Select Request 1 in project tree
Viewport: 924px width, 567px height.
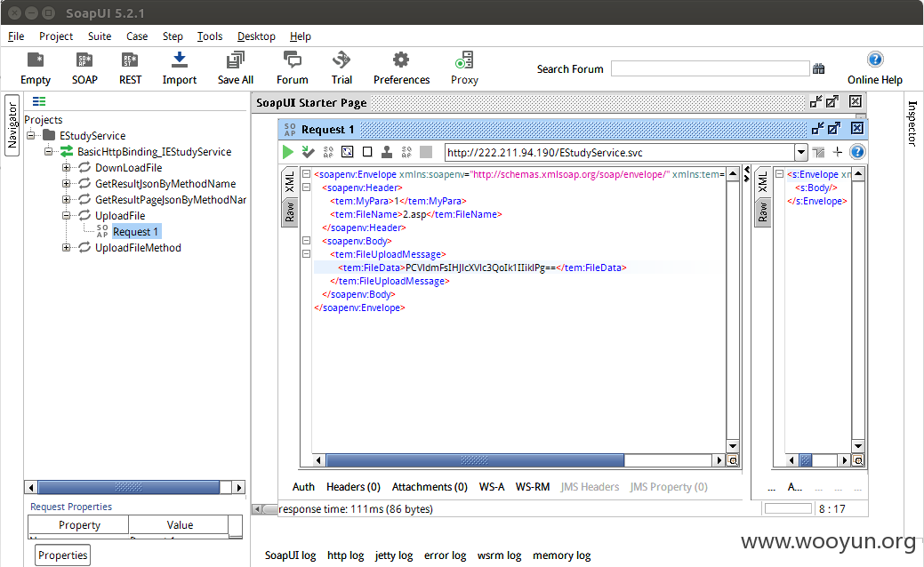(135, 231)
